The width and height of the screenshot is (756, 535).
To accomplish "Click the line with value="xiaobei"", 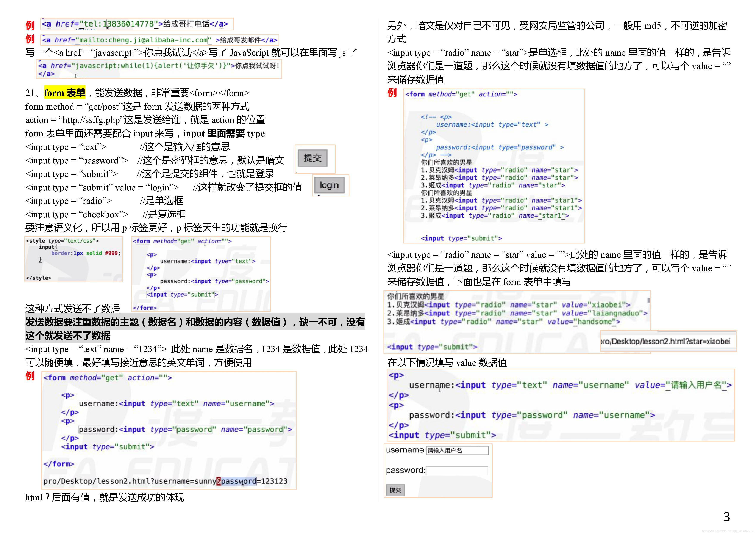I will (509, 305).
